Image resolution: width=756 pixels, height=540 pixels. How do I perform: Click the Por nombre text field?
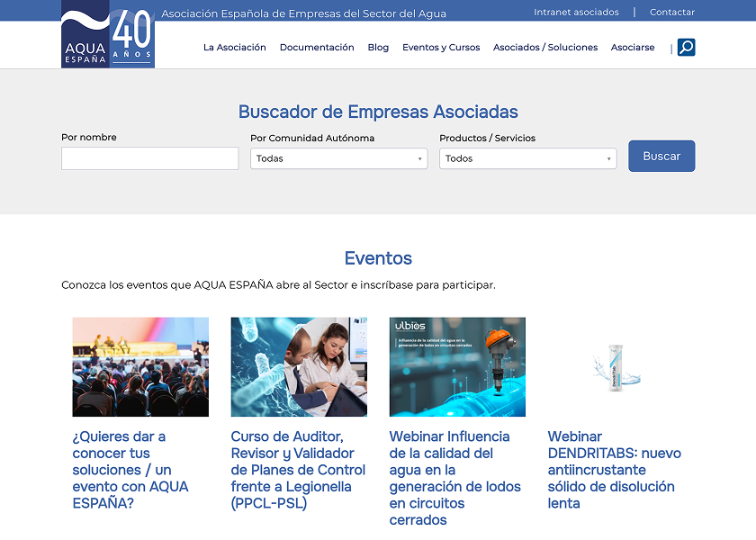point(149,158)
